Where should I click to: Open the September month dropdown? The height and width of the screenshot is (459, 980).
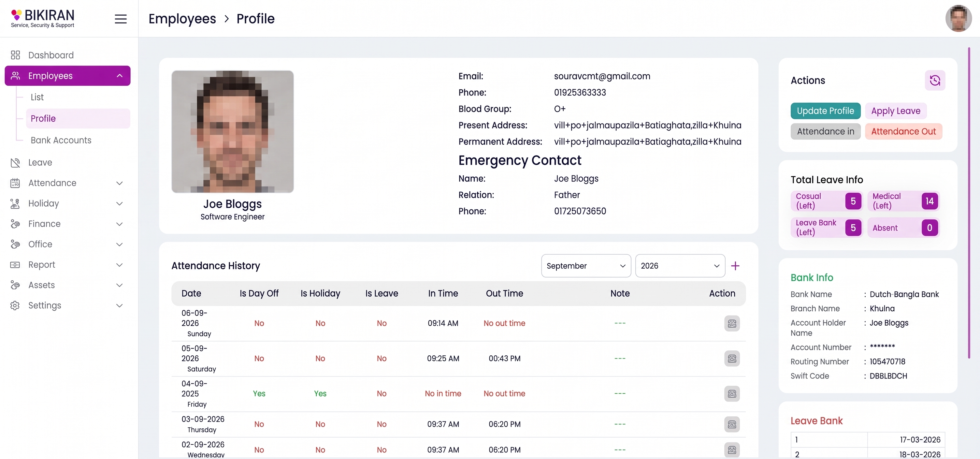click(586, 266)
